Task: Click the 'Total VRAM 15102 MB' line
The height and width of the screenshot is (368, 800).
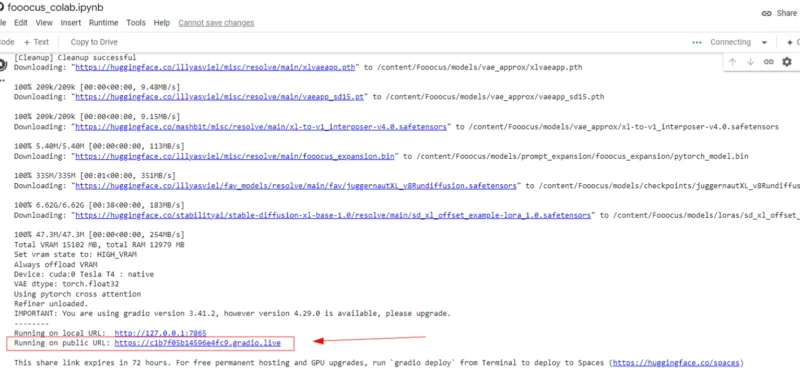Action: pos(99,245)
